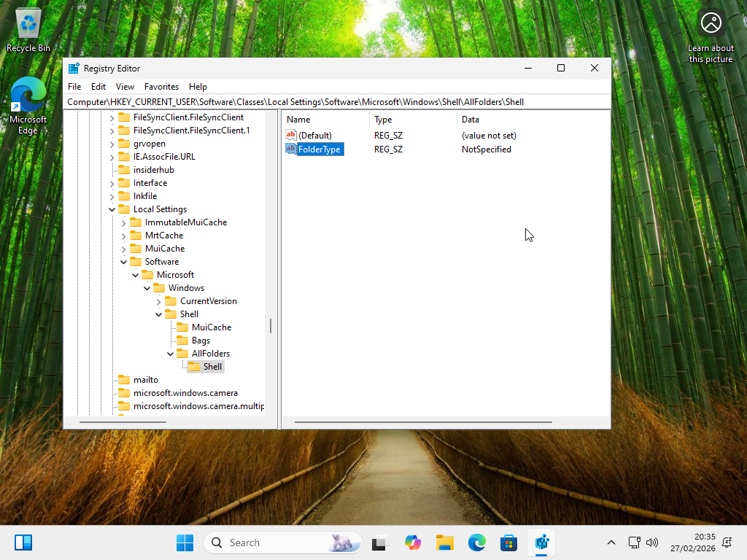Click the (value not set) data cell
Viewport: 747px width, 560px height.
click(x=489, y=135)
